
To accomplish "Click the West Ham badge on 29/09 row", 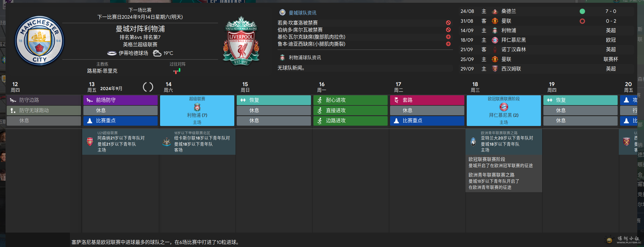I will click(495, 69).
